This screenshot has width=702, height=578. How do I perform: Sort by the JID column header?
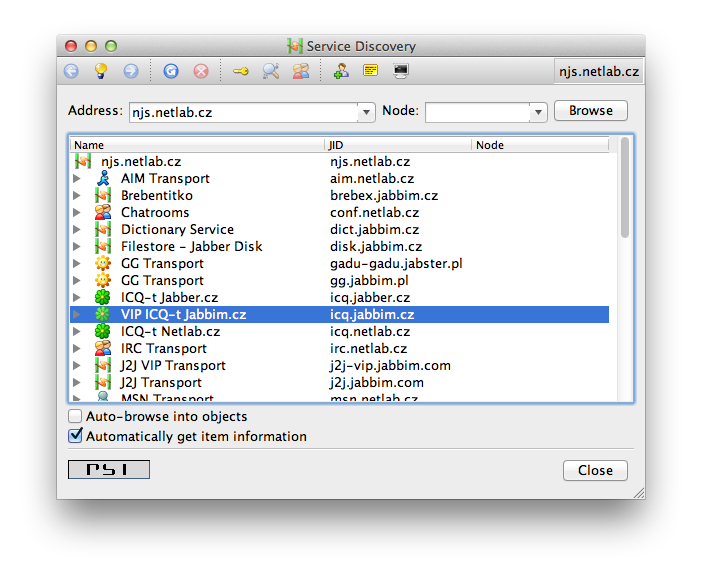(398, 145)
